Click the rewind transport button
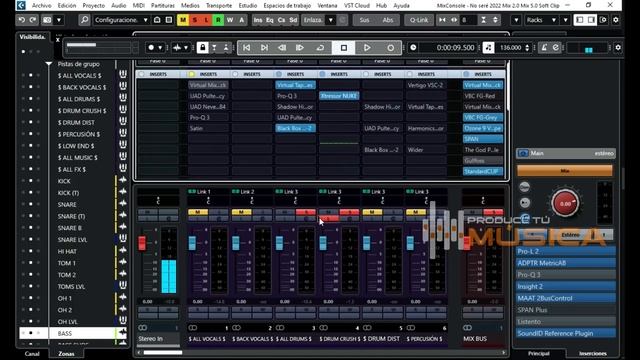This screenshot has width=640, height=360. click(282, 48)
